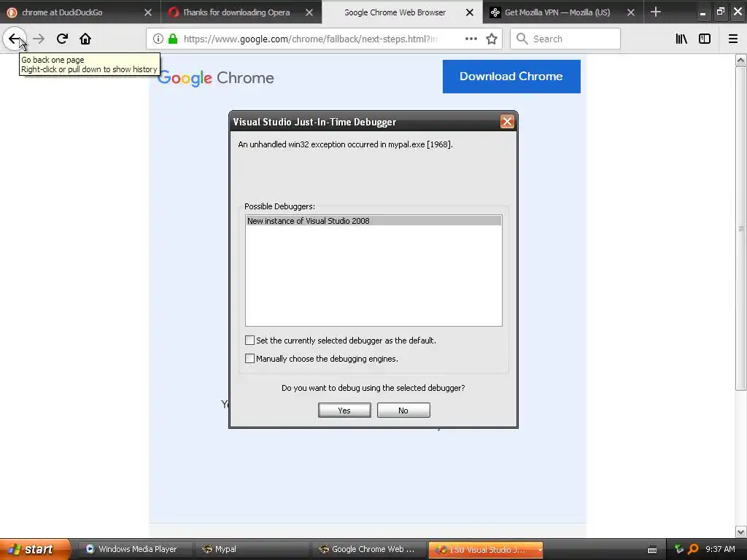Image resolution: width=747 pixels, height=560 pixels.
Task: Click the Google Chrome logo
Action: (x=216, y=78)
